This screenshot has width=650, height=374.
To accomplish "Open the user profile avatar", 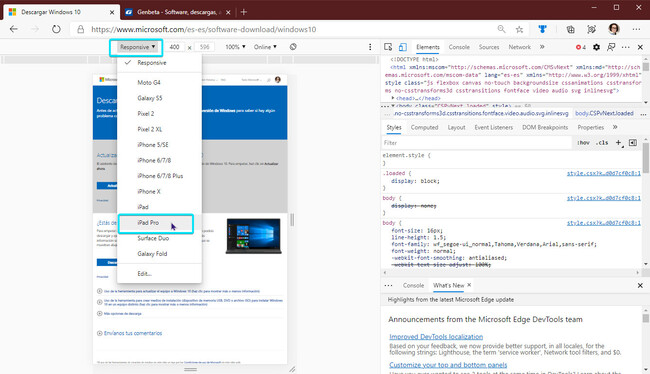I will click(614, 29).
